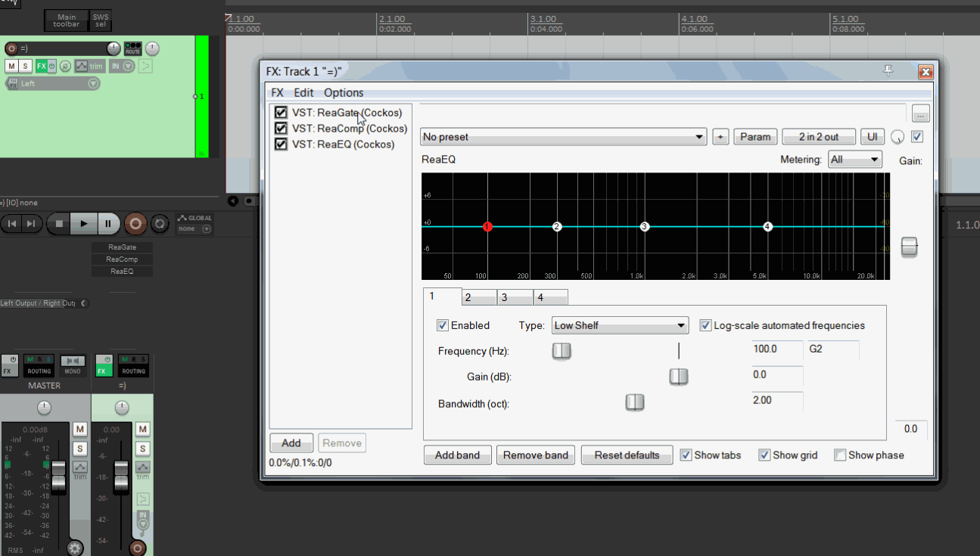Open the No preset dropdown

(x=564, y=137)
